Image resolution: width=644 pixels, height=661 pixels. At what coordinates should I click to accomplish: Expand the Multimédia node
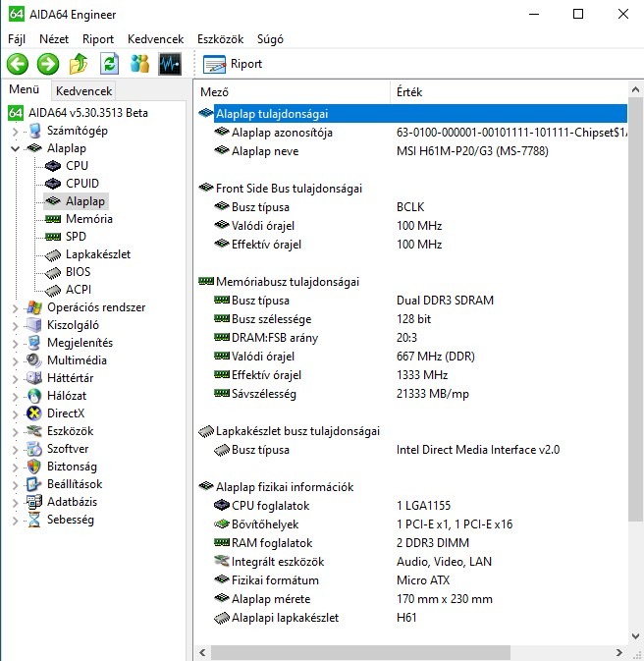15,361
